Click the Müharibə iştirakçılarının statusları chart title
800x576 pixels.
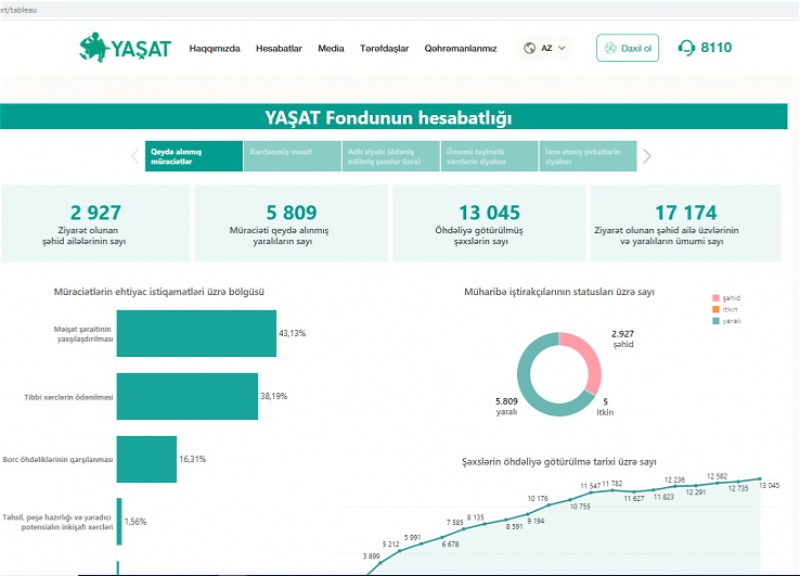point(559,292)
